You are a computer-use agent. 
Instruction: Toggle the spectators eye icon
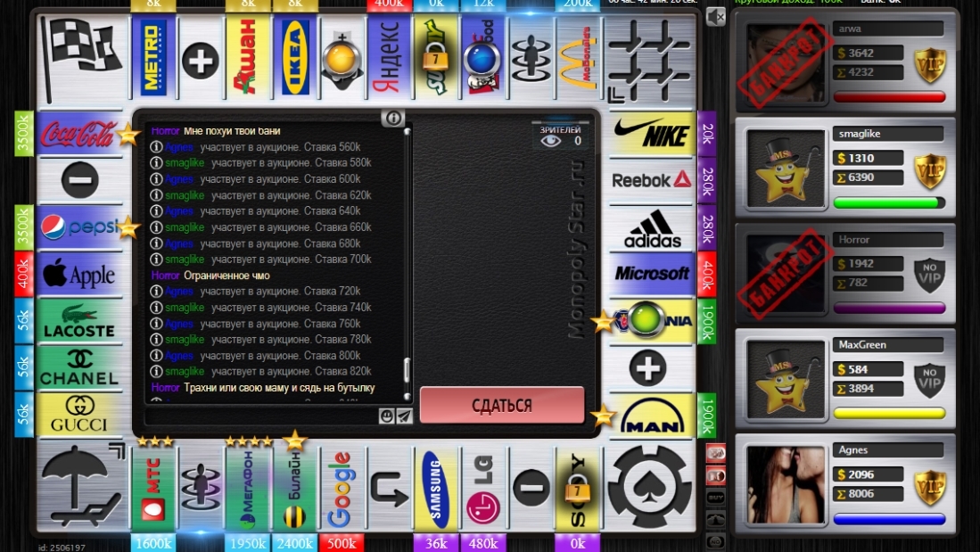[550, 141]
